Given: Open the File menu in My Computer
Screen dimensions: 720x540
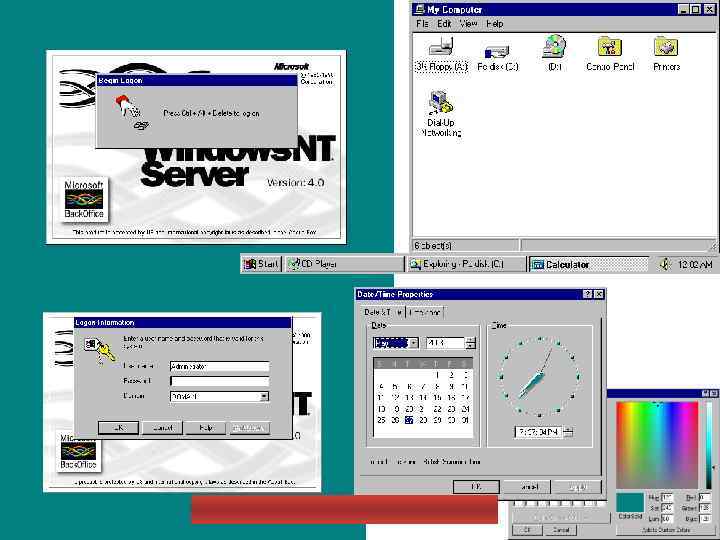Looking at the screenshot, I should coord(422,24).
